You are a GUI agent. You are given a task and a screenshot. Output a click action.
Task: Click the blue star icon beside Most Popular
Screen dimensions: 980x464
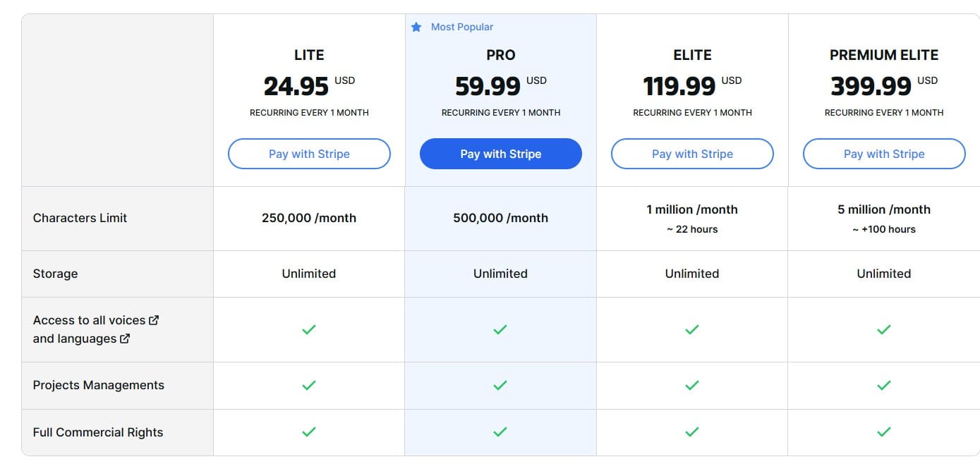click(416, 26)
